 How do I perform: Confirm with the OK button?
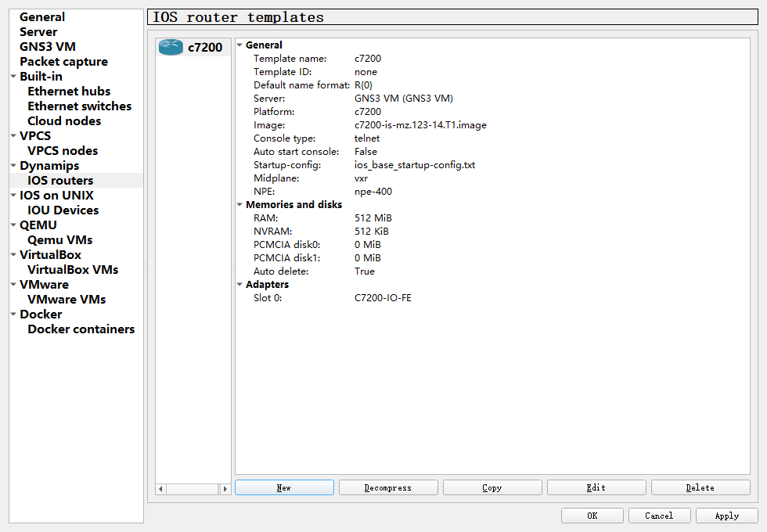click(592, 516)
